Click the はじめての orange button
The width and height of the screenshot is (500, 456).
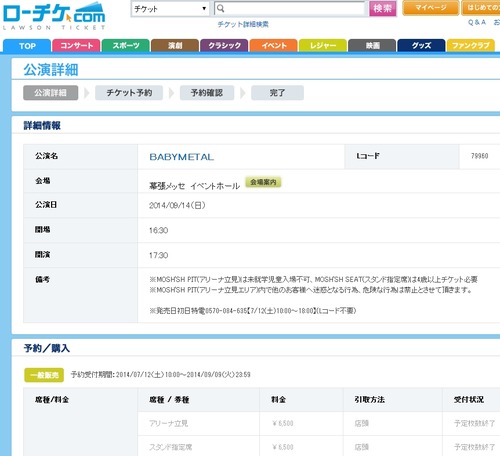tap(481, 8)
